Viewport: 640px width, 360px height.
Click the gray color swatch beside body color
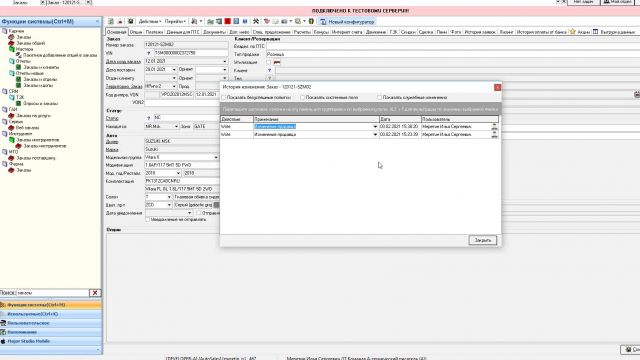(216, 205)
